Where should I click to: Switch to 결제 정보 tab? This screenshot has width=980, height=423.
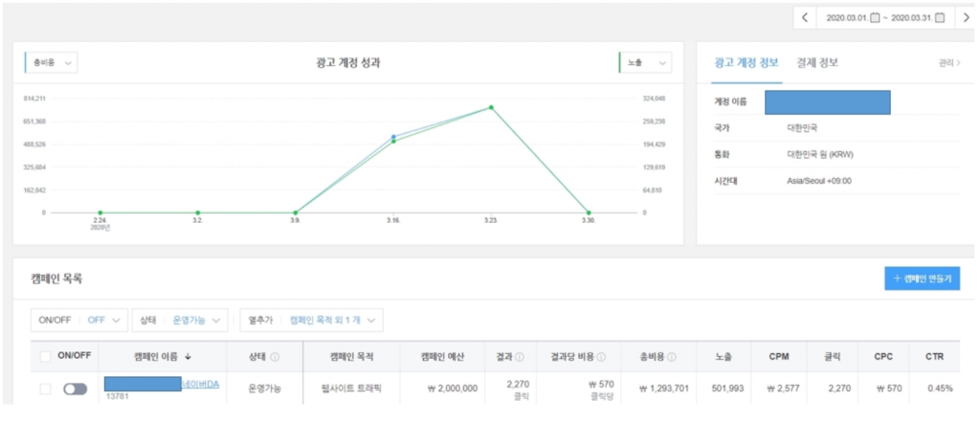[817, 62]
